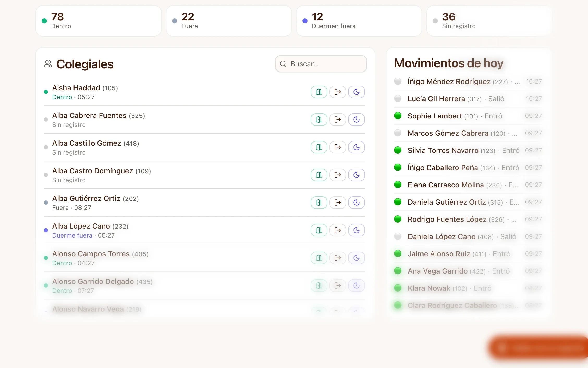Click moon icon for Alba López Cano
588x368 pixels.
[x=356, y=230]
